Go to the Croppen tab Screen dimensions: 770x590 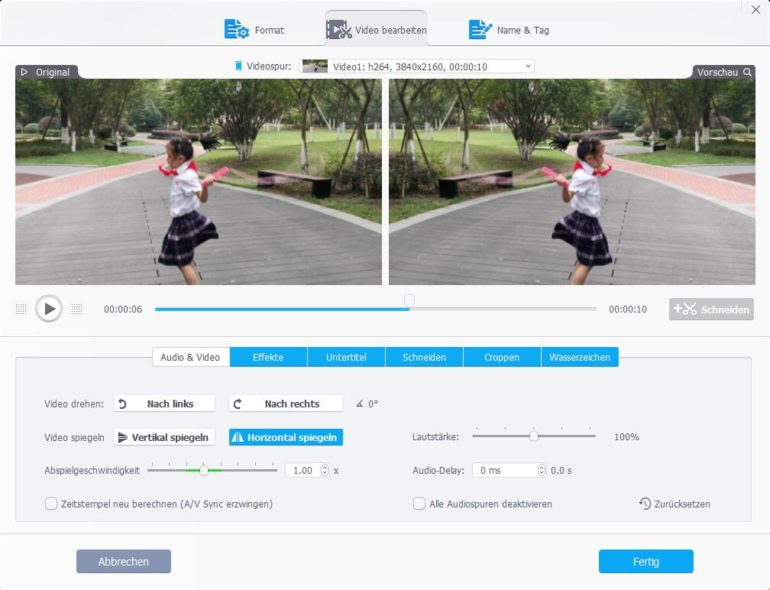coord(502,357)
